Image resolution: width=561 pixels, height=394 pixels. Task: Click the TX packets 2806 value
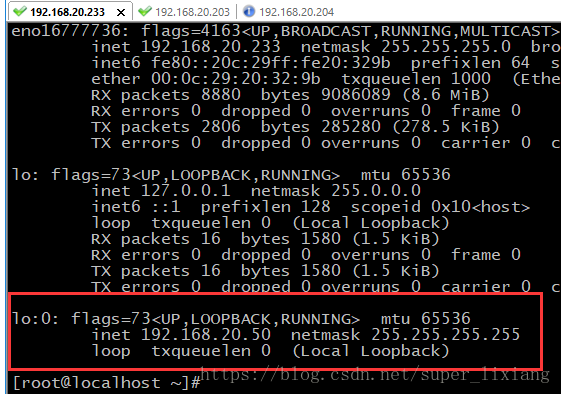[x=221, y=127]
